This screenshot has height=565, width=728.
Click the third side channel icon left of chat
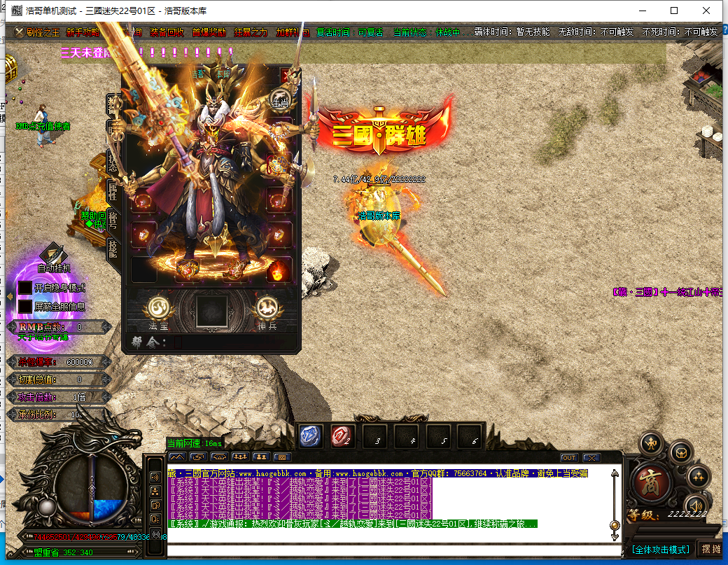coord(155,505)
